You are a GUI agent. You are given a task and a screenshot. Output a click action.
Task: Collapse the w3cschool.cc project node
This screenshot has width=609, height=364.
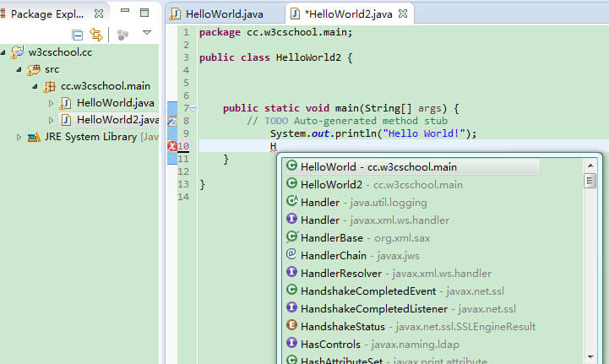(4, 52)
